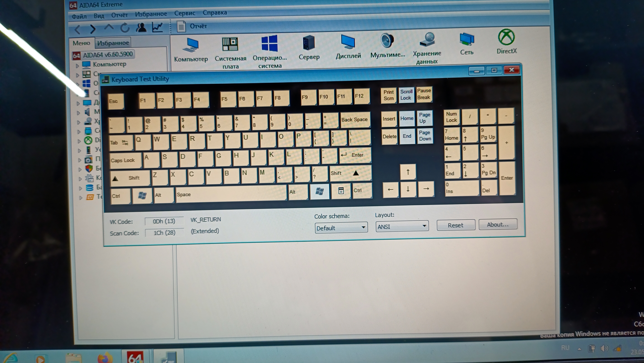Open the Отчёт menu in menu bar

click(x=119, y=15)
